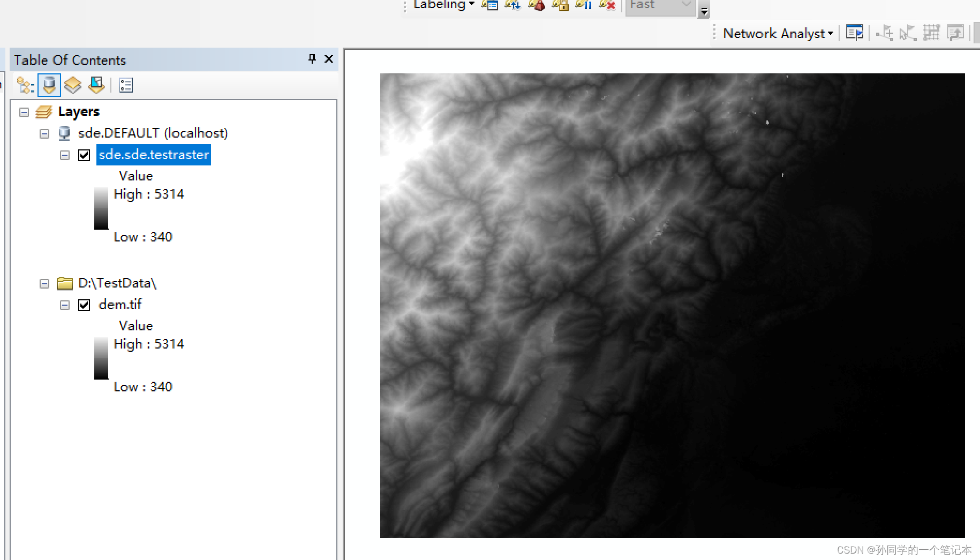The height and width of the screenshot is (560, 980).
Task: Click the Label Priority Ranking icon
Action: 513,5
